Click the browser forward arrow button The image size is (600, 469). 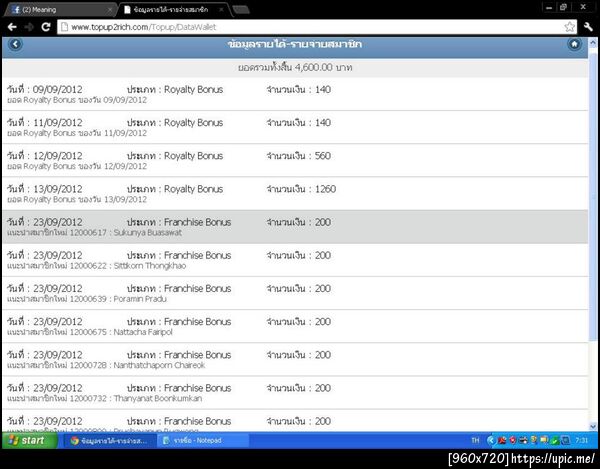[29, 27]
